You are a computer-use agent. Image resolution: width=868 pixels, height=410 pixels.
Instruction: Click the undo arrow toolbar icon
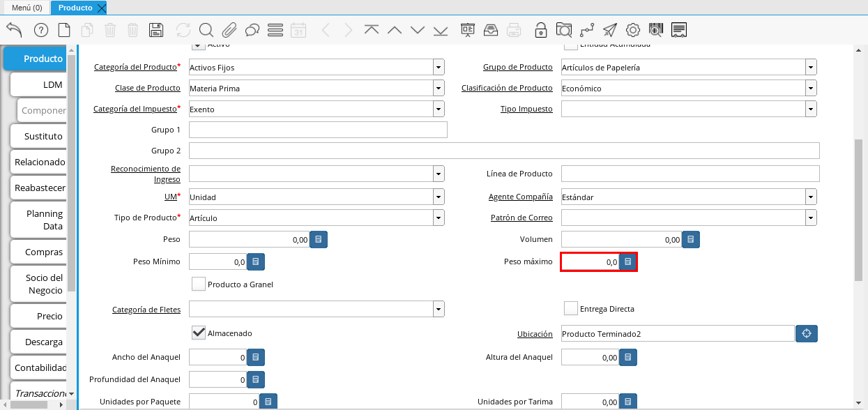click(x=14, y=30)
